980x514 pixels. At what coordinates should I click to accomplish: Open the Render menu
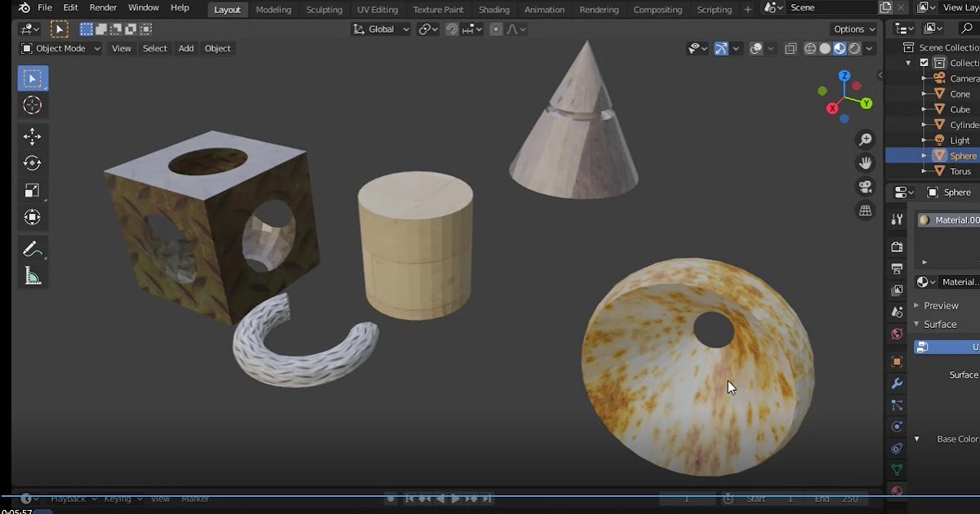(103, 7)
